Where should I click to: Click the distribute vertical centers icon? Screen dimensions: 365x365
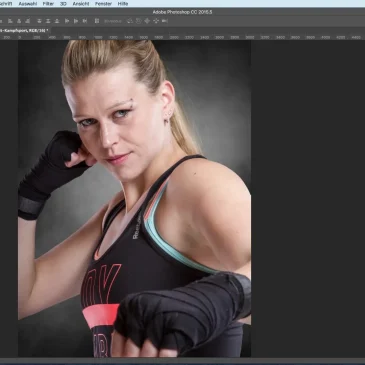pos(48,21)
